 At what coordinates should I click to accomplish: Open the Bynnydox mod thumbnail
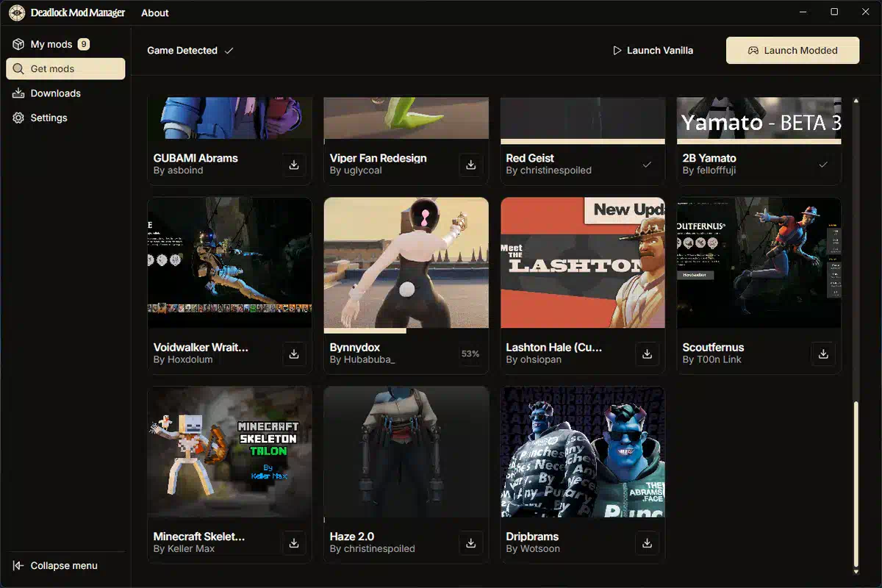406,262
